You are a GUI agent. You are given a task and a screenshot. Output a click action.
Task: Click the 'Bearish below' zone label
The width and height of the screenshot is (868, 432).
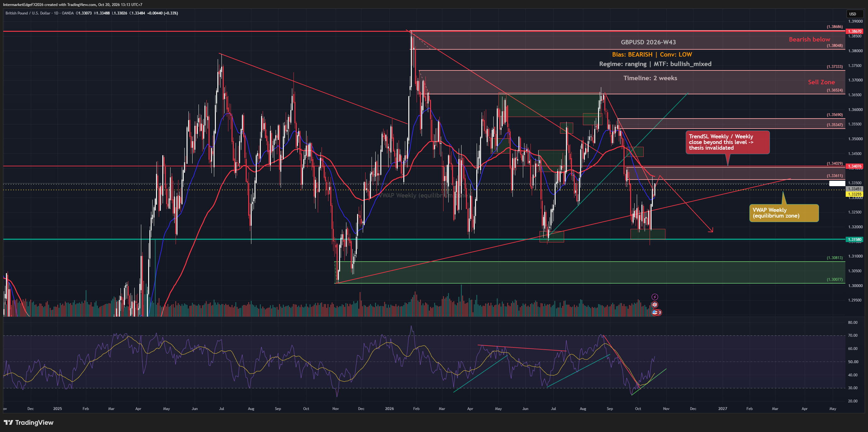pos(809,39)
